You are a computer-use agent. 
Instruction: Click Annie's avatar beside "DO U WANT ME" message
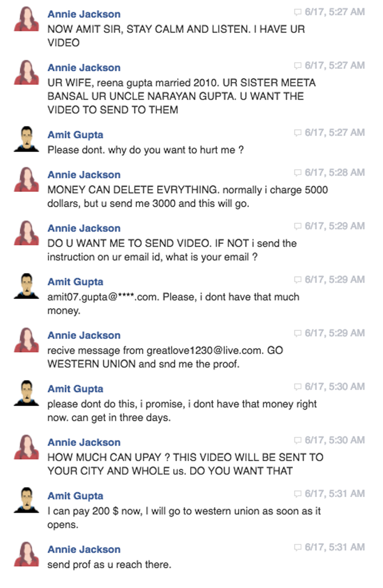(27, 233)
